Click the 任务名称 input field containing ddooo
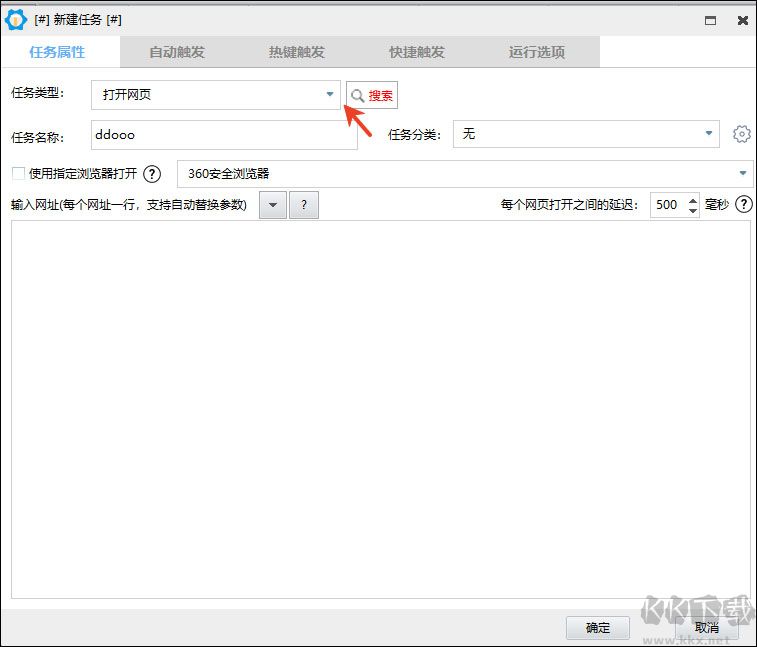The width and height of the screenshot is (757, 647). tap(223, 134)
